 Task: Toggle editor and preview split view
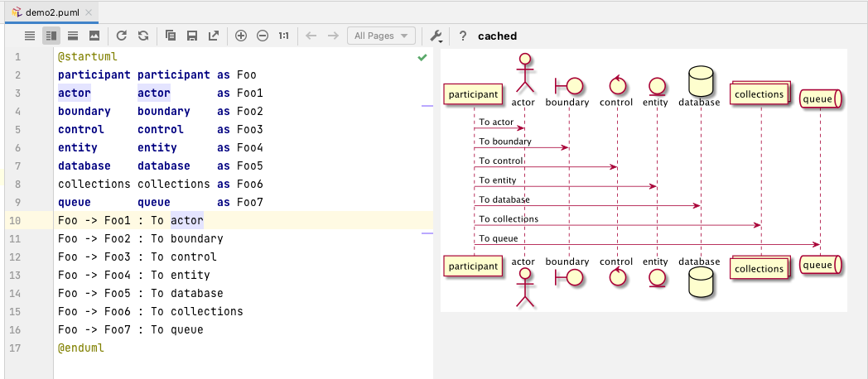pyautogui.click(x=51, y=36)
